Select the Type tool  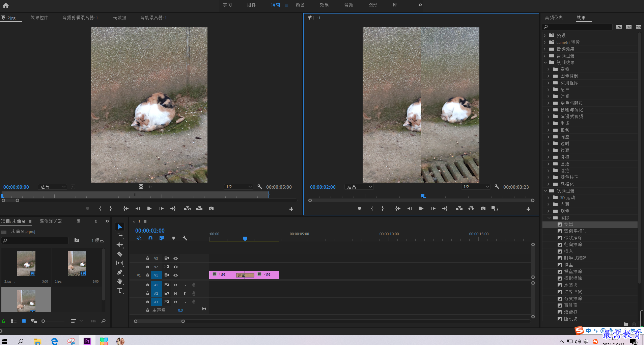coord(120,290)
